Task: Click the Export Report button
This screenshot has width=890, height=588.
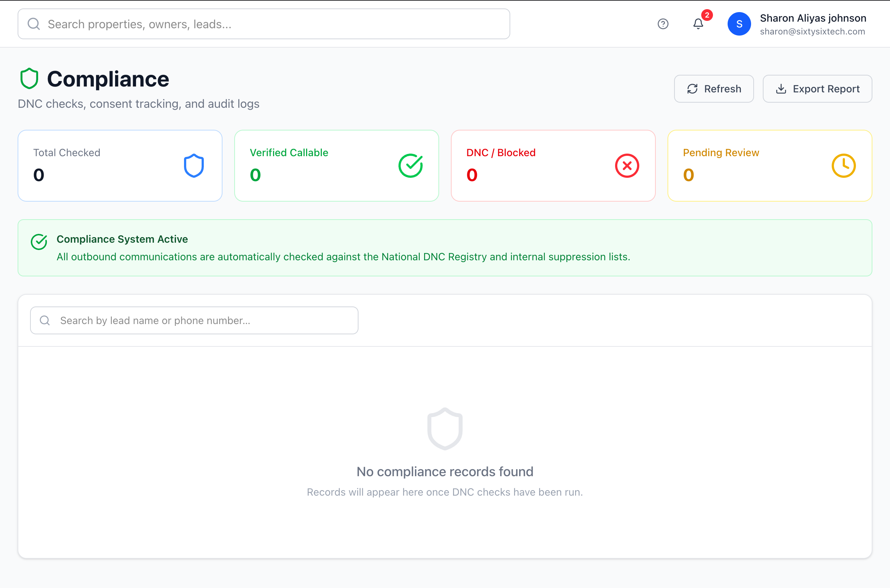Action: point(817,89)
